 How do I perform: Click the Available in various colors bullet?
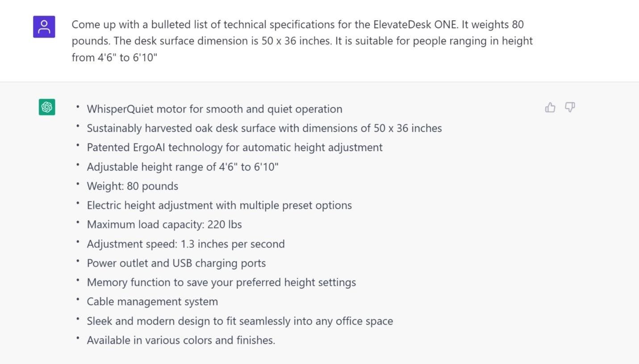pos(181,340)
